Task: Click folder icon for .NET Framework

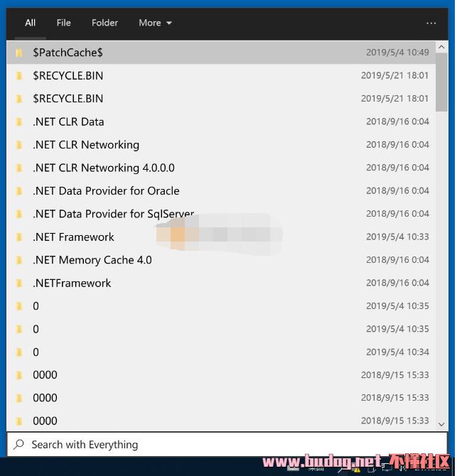Action: tap(19, 237)
